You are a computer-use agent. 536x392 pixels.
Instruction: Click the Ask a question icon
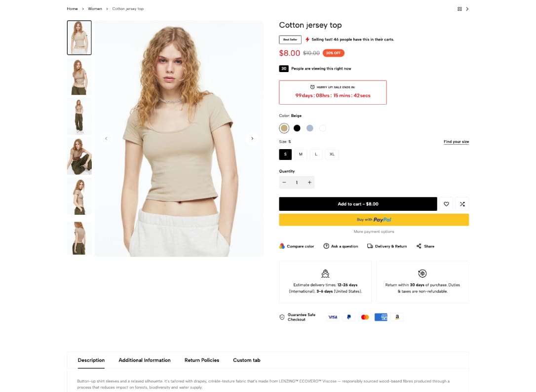click(x=326, y=246)
